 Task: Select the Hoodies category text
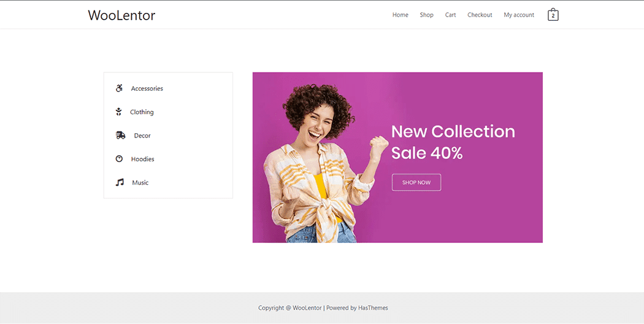[x=142, y=159]
